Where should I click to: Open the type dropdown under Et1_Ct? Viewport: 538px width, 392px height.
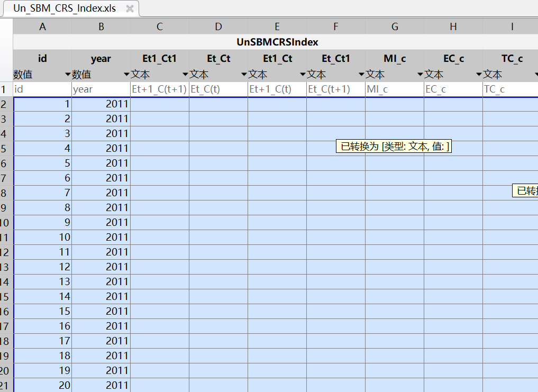tap(302, 74)
